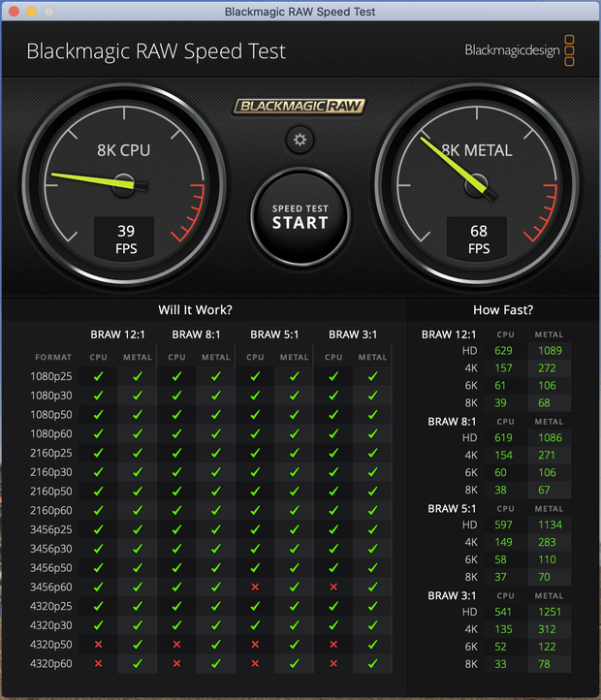
Task: Click BRAW 3:1 4K METAL value 312
Action: click(547, 629)
